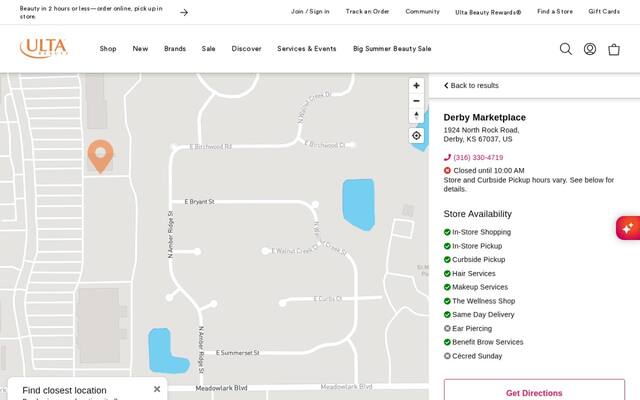The width and height of the screenshot is (640, 400).
Task: Click The Wellness Shop availability item
Action: point(479,301)
